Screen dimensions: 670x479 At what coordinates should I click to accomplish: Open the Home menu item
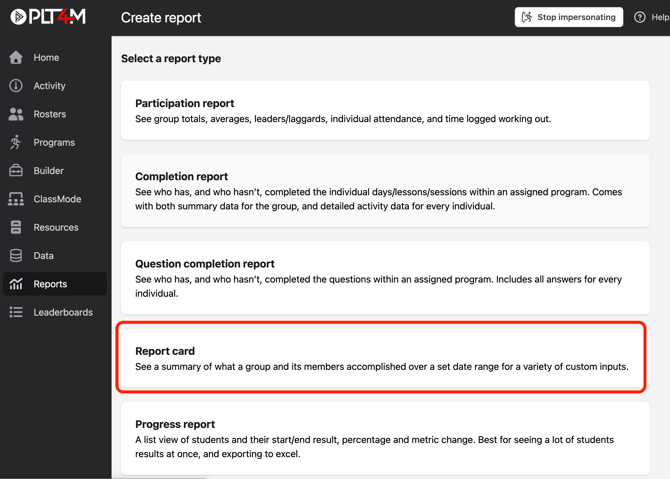point(55,57)
